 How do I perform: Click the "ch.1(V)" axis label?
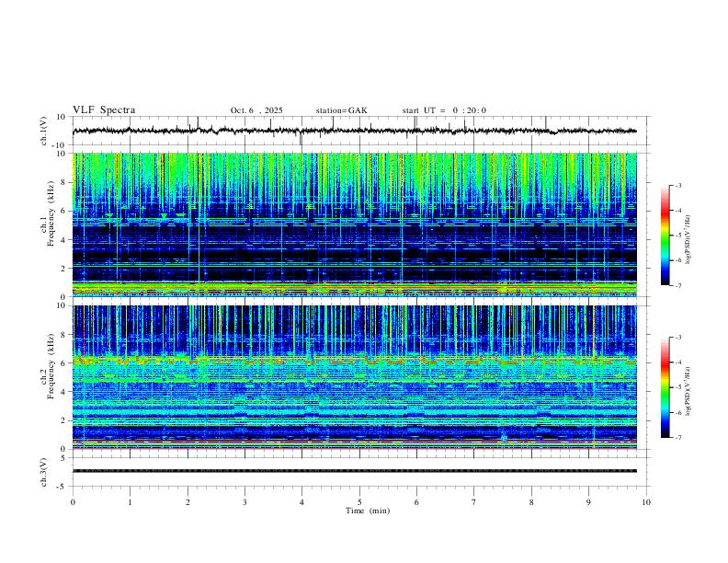point(44,131)
